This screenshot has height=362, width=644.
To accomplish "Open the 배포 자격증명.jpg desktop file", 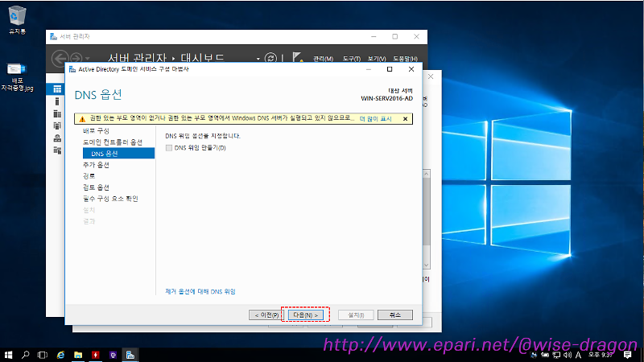I will [17, 76].
